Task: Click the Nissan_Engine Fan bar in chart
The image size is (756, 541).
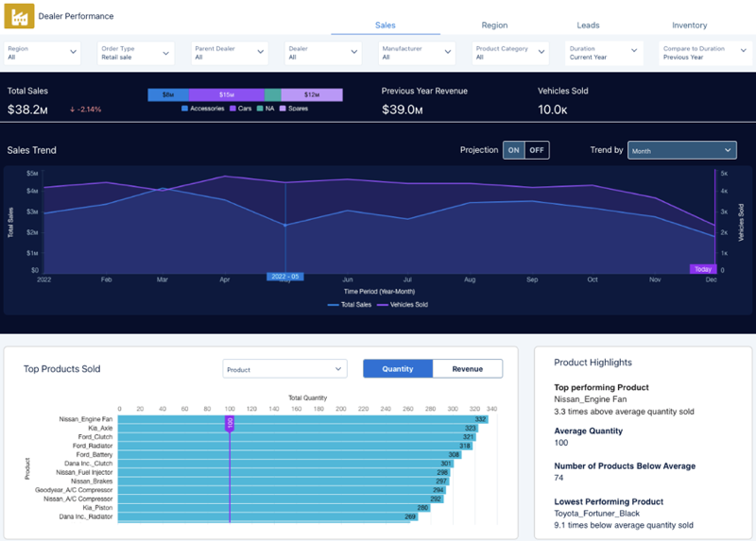Action: click(x=302, y=419)
